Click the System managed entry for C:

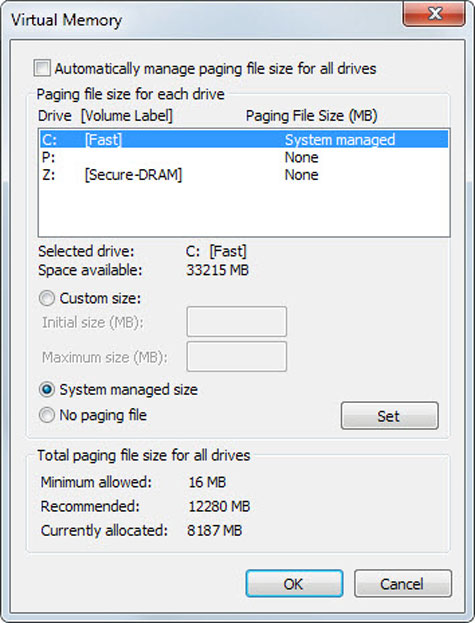(340, 139)
